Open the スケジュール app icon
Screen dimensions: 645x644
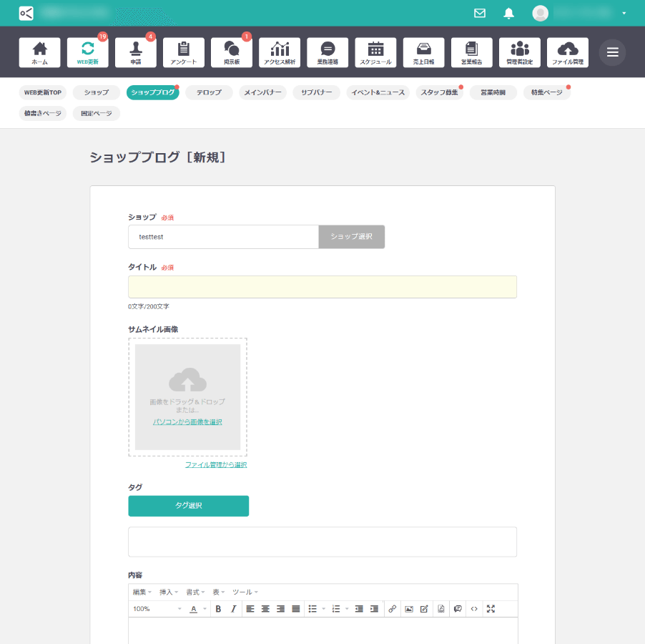[x=376, y=52]
